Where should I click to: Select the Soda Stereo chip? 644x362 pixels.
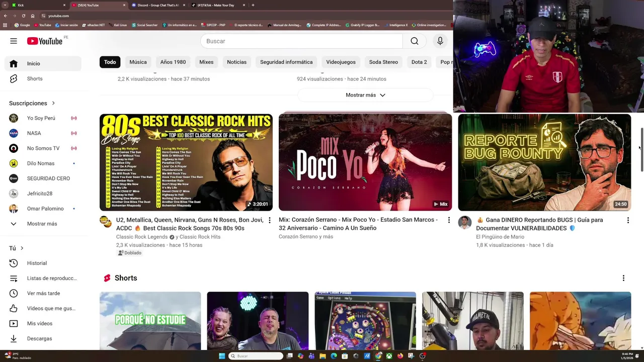tap(383, 62)
